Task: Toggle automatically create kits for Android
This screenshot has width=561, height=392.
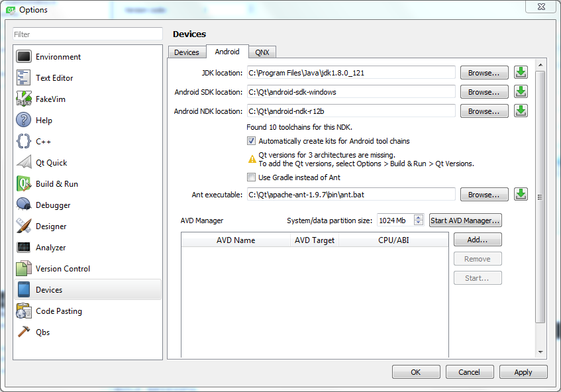Action: 252,141
